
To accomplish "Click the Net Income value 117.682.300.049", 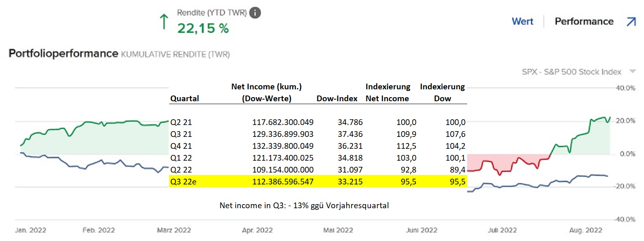I will (x=282, y=122).
